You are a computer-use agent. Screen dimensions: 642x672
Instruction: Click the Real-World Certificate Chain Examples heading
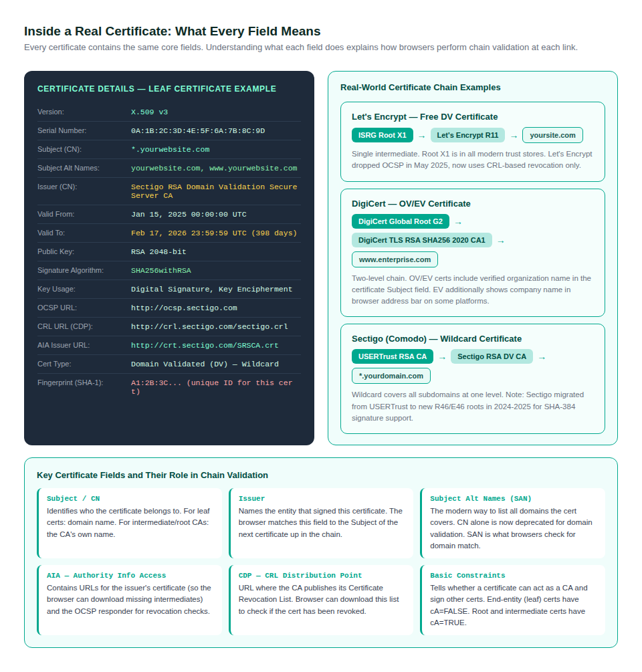pyautogui.click(x=421, y=88)
